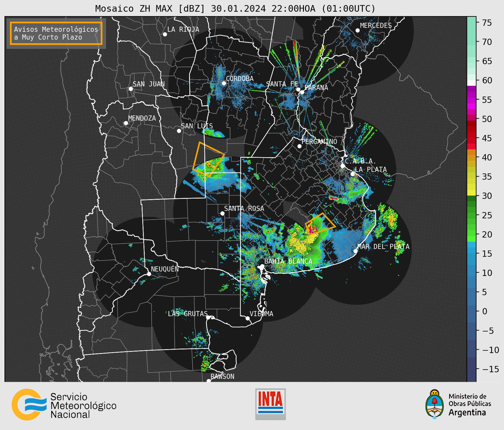This screenshot has width=504, height=430.
Task: Click the SAN LUIS city marker dot
Action: coord(179,131)
